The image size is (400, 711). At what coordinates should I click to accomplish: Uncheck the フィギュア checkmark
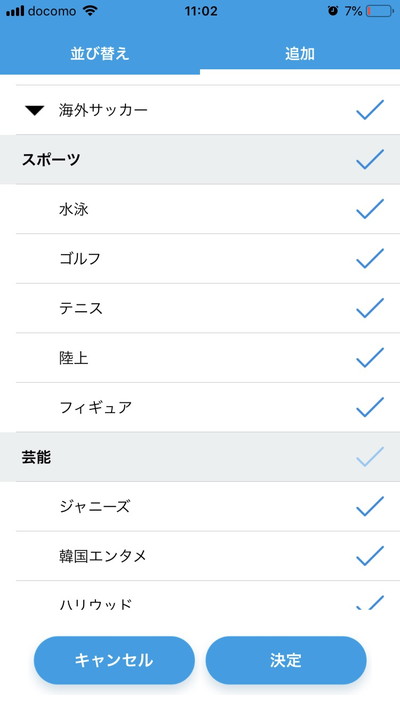coord(370,407)
